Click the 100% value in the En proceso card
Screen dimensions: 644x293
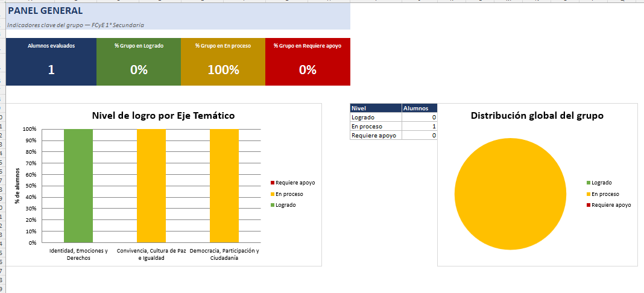click(x=223, y=70)
